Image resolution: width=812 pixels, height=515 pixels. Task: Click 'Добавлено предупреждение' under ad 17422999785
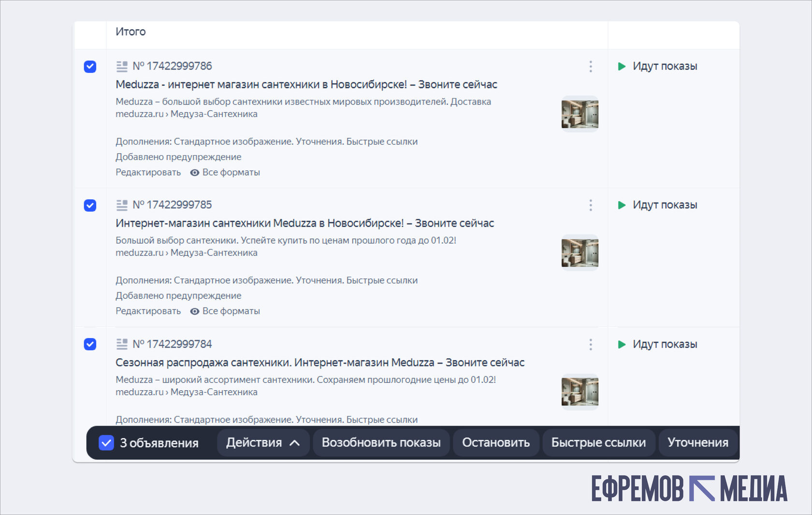tap(178, 296)
